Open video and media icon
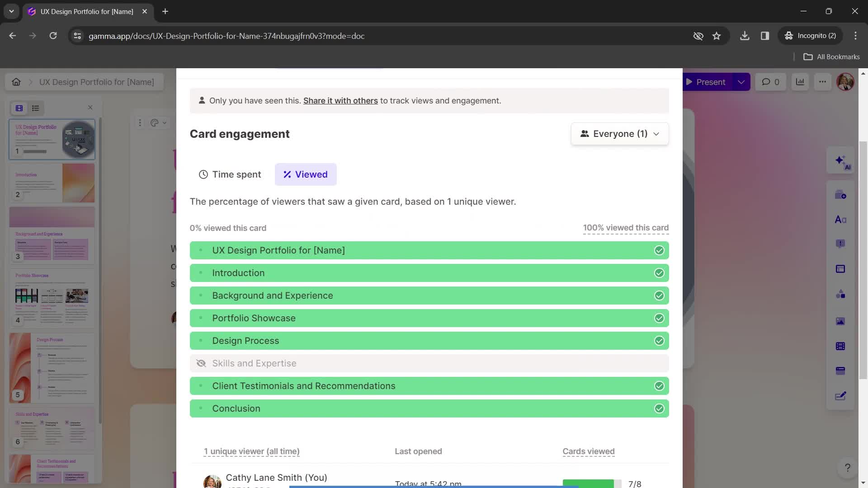This screenshot has height=488, width=868. [x=840, y=346]
